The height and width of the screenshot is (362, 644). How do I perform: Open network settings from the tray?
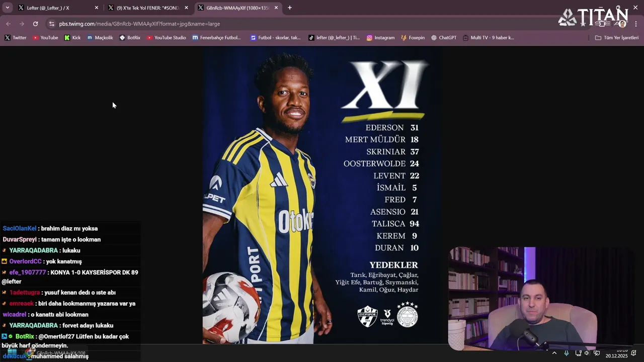pos(578,353)
